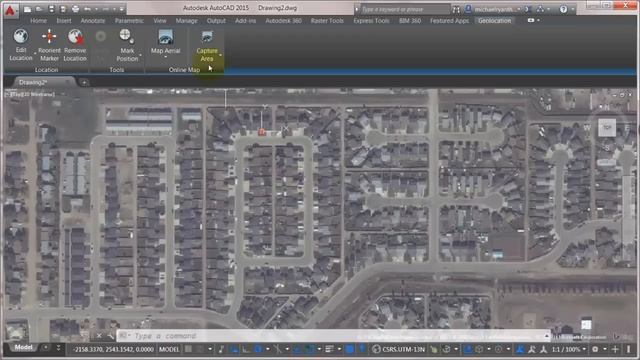Open the AutoCAD application menu
Screen dimensions: 640x360
point(10,10)
